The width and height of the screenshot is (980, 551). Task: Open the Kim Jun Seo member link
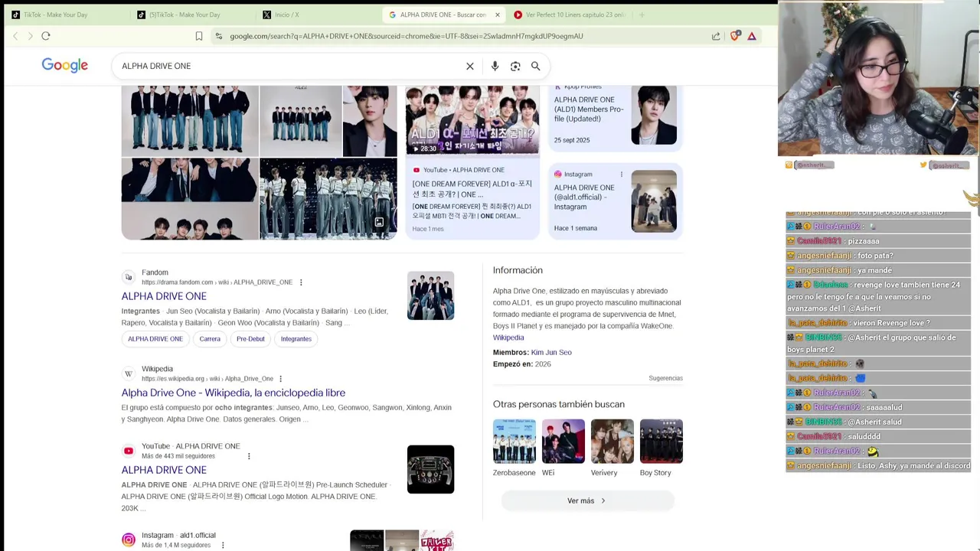coord(551,352)
